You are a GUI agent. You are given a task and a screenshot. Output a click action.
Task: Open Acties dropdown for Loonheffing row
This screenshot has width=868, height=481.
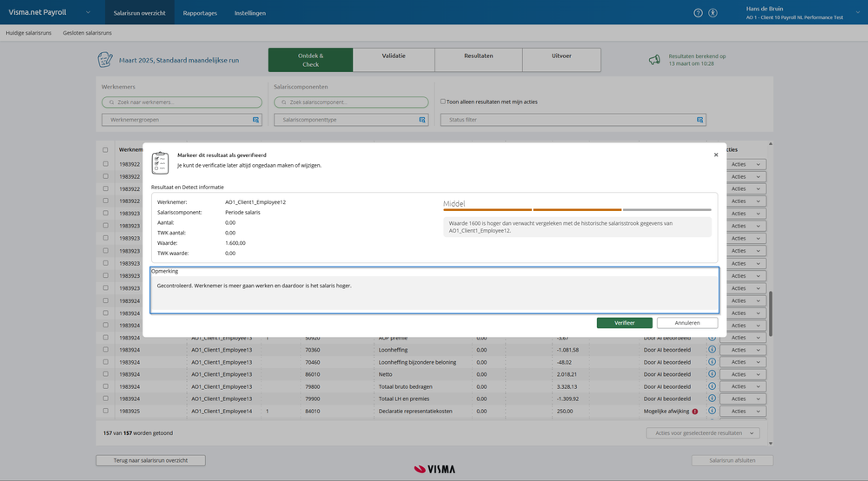[743, 350]
